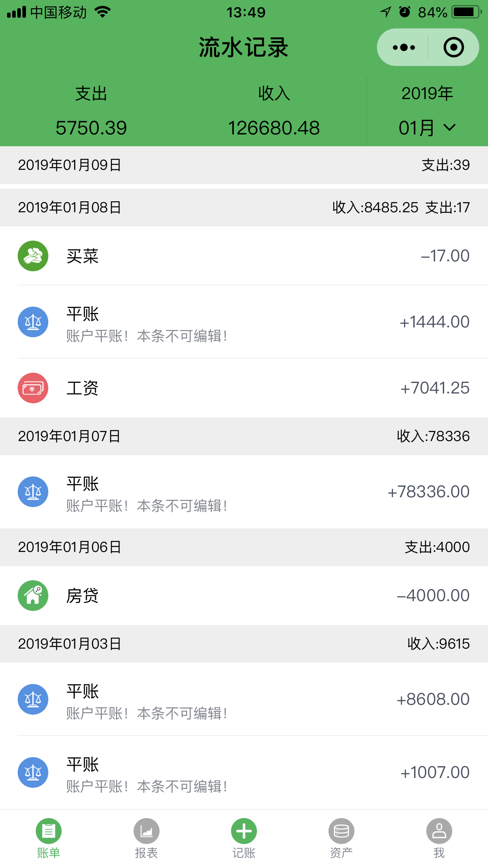Open the -4000.00 房贷 record
Screen dimensions: 488x868
point(244,596)
